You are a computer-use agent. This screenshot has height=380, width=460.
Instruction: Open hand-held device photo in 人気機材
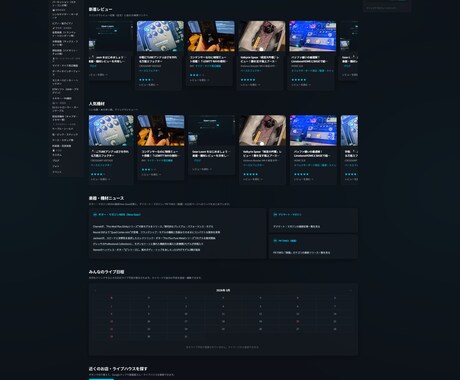161,131
